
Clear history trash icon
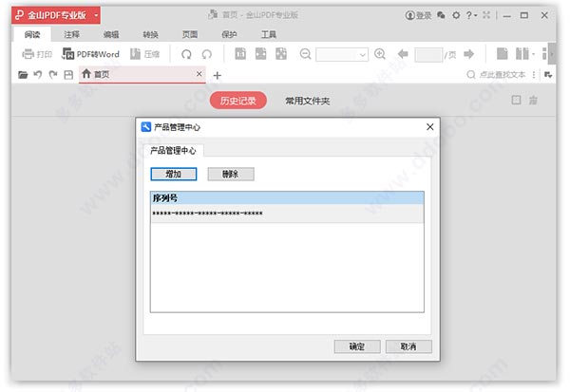[533, 100]
